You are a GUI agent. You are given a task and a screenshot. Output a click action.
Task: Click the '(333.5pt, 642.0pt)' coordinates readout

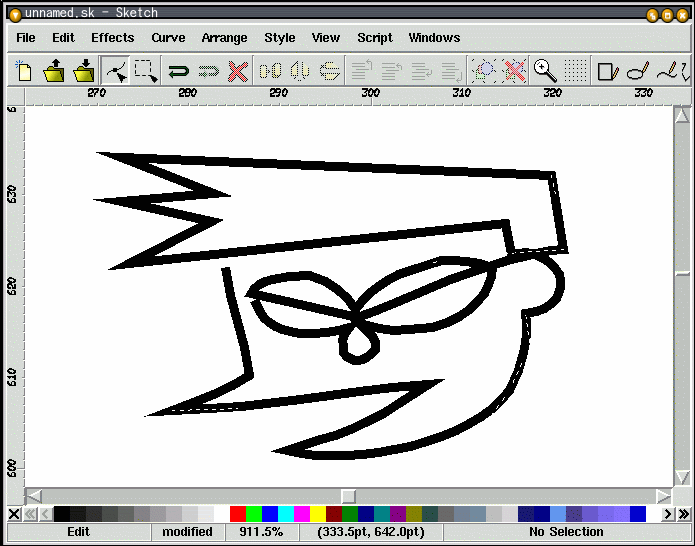[371, 532]
